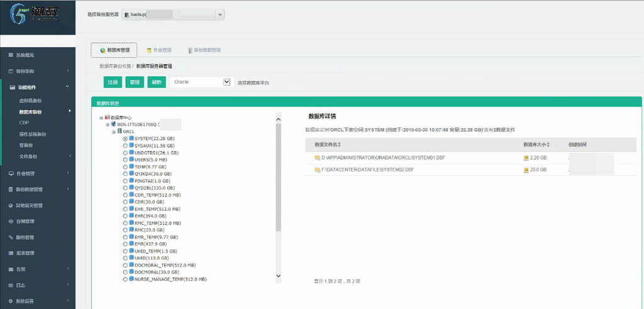Open the Oracle database platform dropdown

tap(201, 82)
